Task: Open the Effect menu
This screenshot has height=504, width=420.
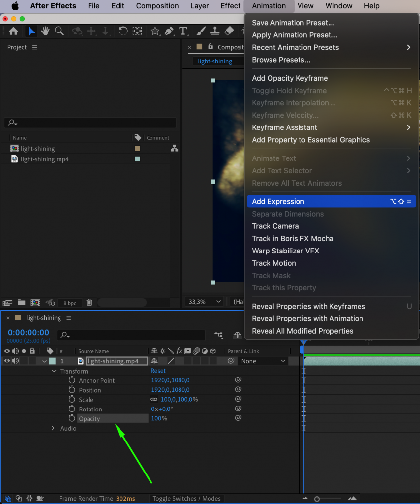Action: tap(230, 6)
